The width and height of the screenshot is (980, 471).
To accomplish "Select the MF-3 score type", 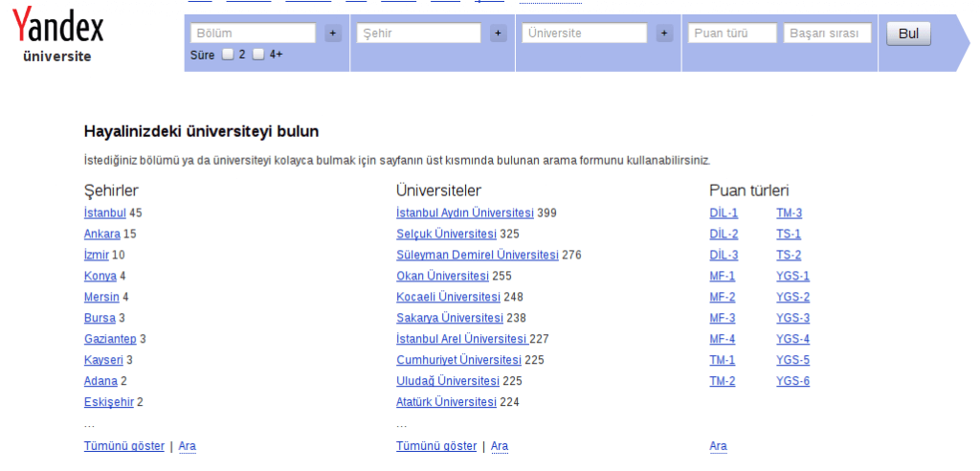I will (723, 318).
